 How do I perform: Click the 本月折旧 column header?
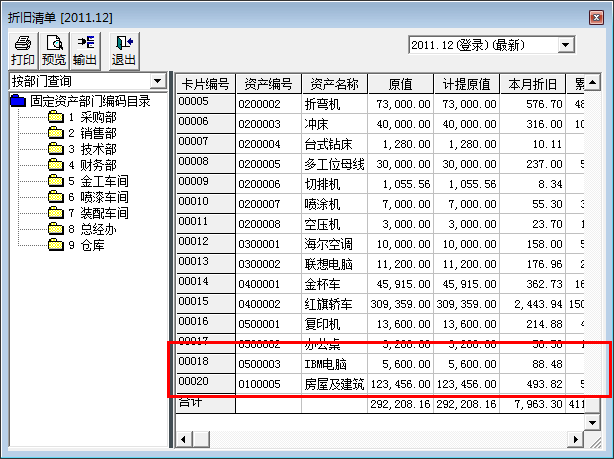click(533, 84)
